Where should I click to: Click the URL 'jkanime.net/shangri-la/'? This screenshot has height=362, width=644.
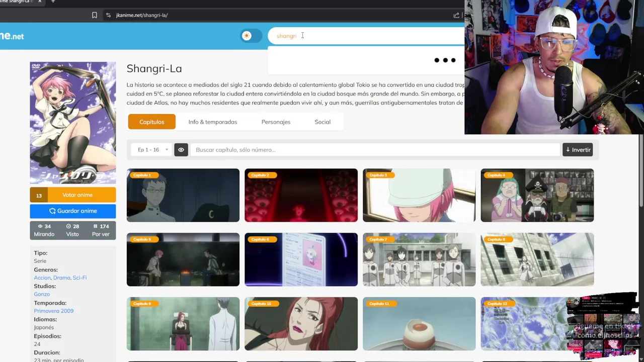[142, 15]
